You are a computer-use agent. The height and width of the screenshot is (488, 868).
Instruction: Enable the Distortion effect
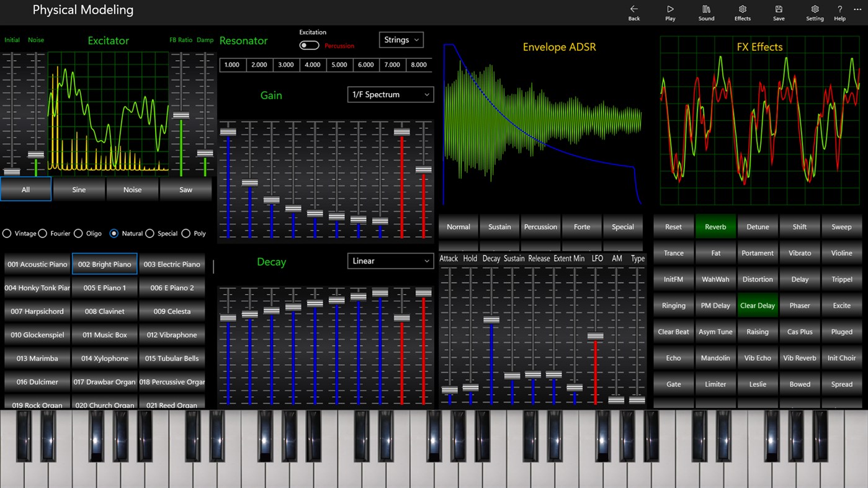pos(758,279)
